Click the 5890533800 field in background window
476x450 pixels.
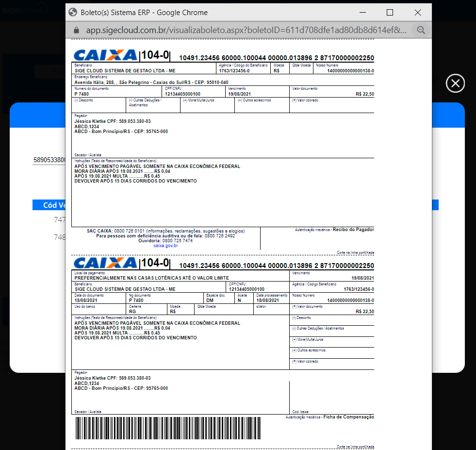49,160
